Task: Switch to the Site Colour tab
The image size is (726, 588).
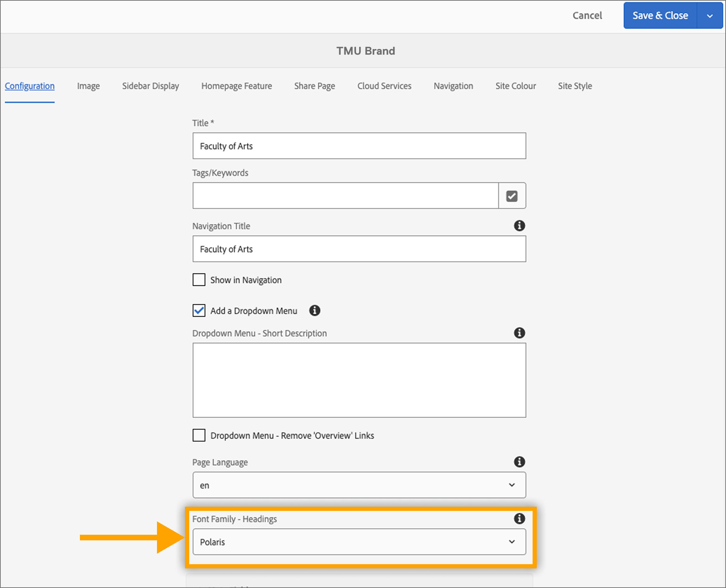Action: tap(515, 86)
